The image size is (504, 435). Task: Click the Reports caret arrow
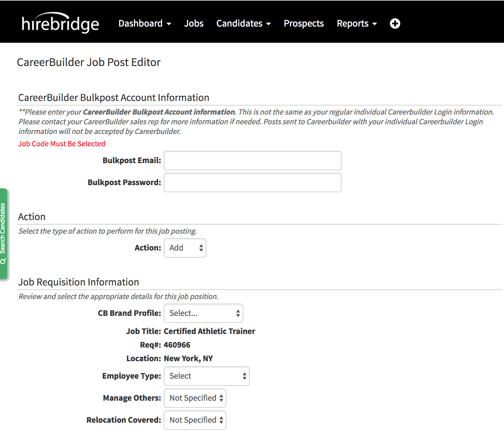(x=375, y=24)
